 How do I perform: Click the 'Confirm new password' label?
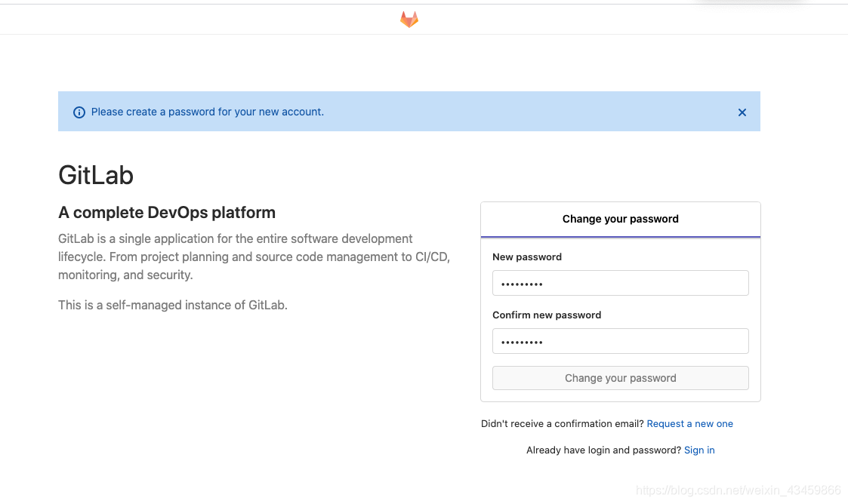546,315
